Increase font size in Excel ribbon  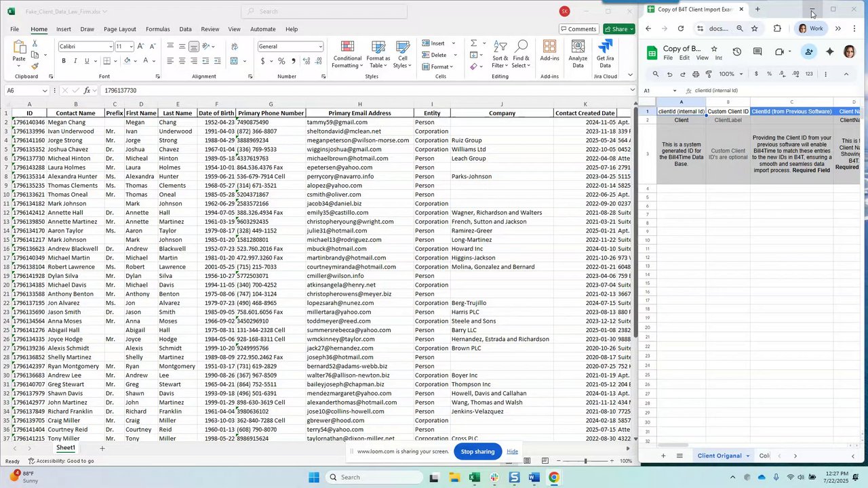140,46
